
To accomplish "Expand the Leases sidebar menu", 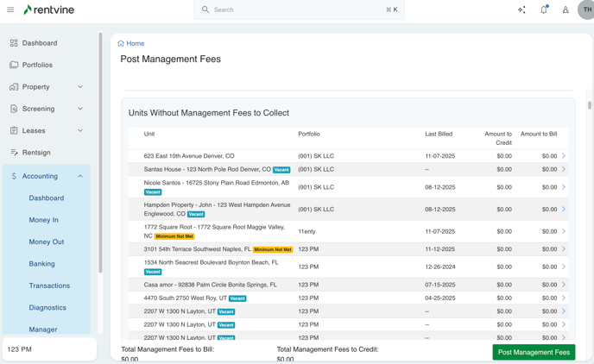I will click(x=80, y=131).
